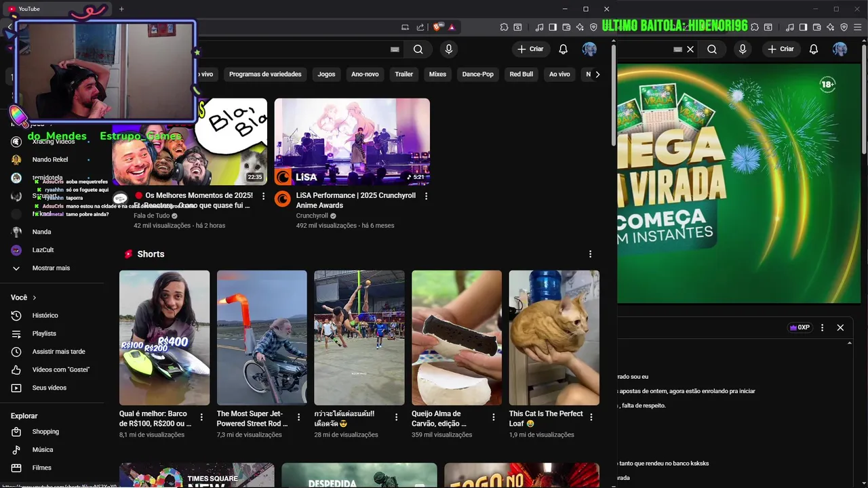The width and height of the screenshot is (868, 488).
Task: Select Ao vivo filter chip
Action: click(559, 74)
